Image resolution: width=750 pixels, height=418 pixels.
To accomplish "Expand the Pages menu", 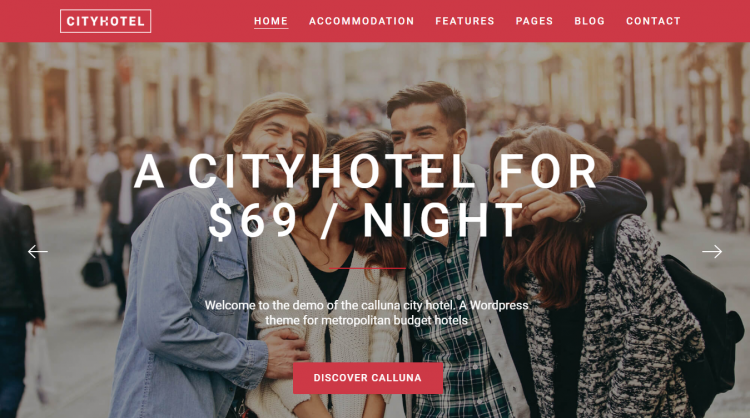I will pyautogui.click(x=534, y=21).
